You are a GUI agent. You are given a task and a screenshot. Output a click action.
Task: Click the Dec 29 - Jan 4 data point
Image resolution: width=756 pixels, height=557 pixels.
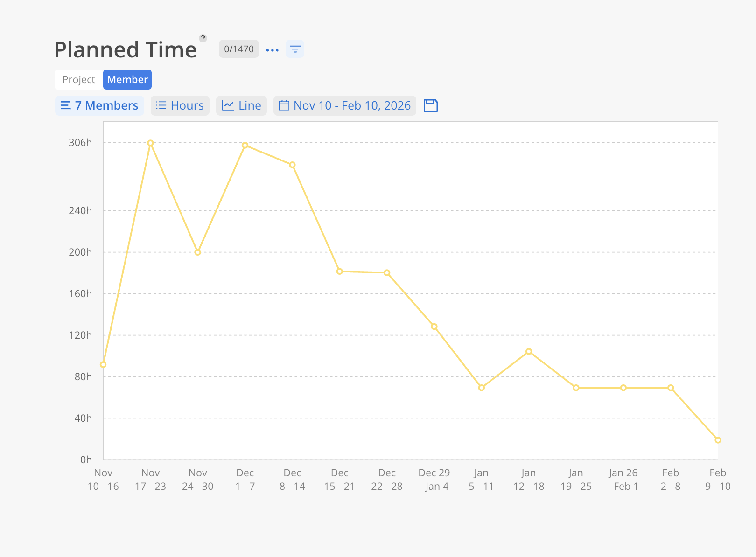pyautogui.click(x=434, y=327)
